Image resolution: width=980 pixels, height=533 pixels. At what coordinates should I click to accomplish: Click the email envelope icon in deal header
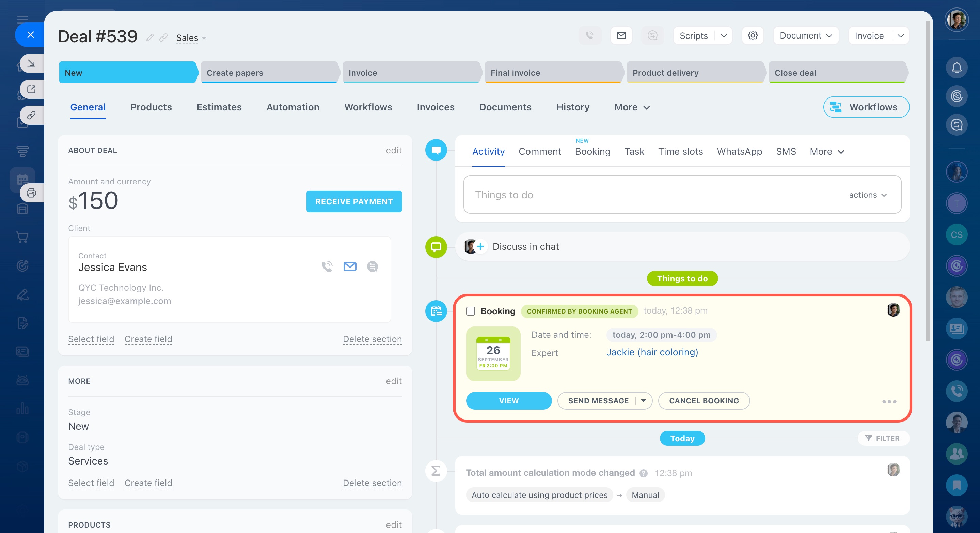click(621, 35)
